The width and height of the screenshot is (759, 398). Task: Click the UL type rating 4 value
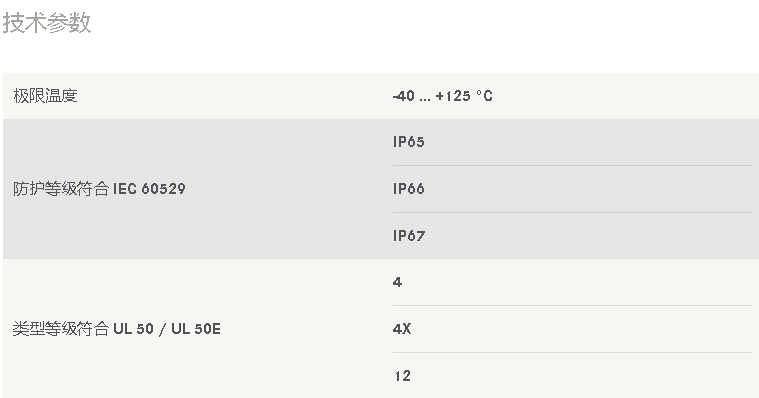(x=397, y=282)
